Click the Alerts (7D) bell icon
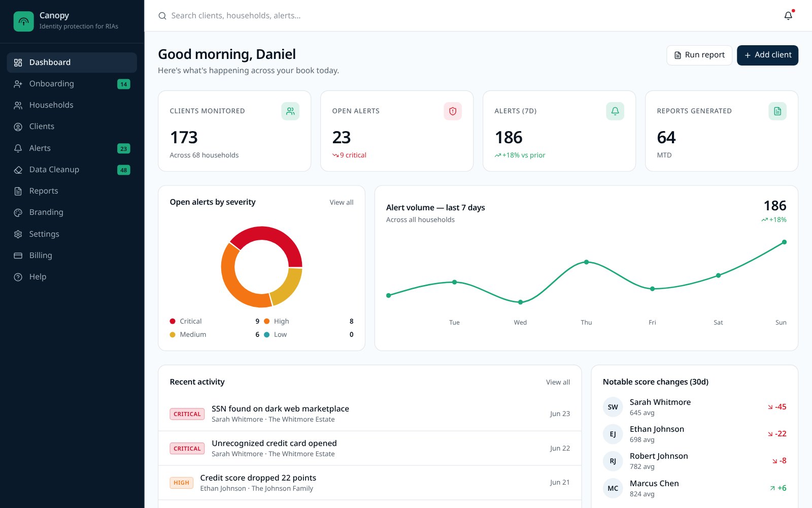 point(615,111)
